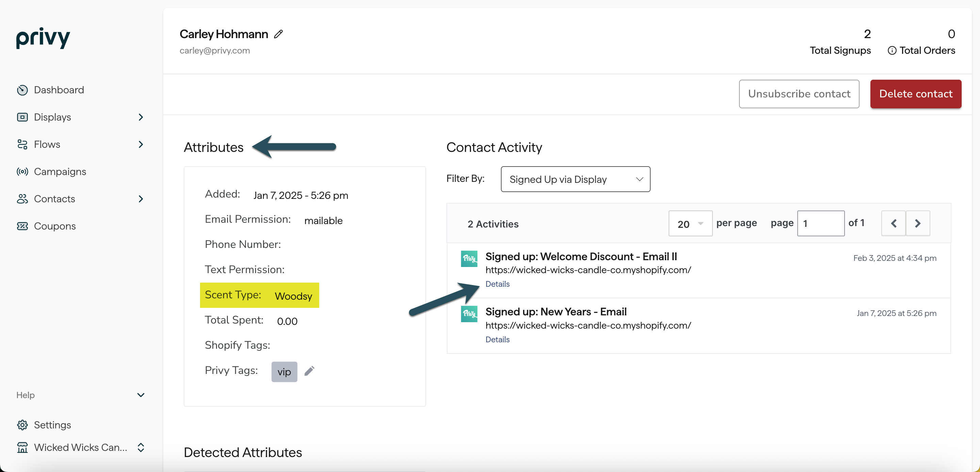Screen dimensions: 980x472
Task: Open Settings via the gear icon
Action: [22, 425]
